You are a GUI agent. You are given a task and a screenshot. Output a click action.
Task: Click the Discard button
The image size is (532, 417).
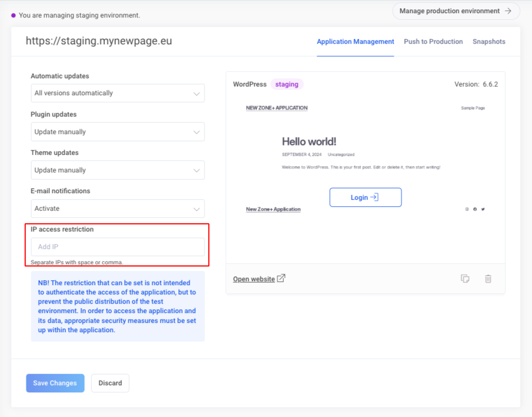coord(110,383)
